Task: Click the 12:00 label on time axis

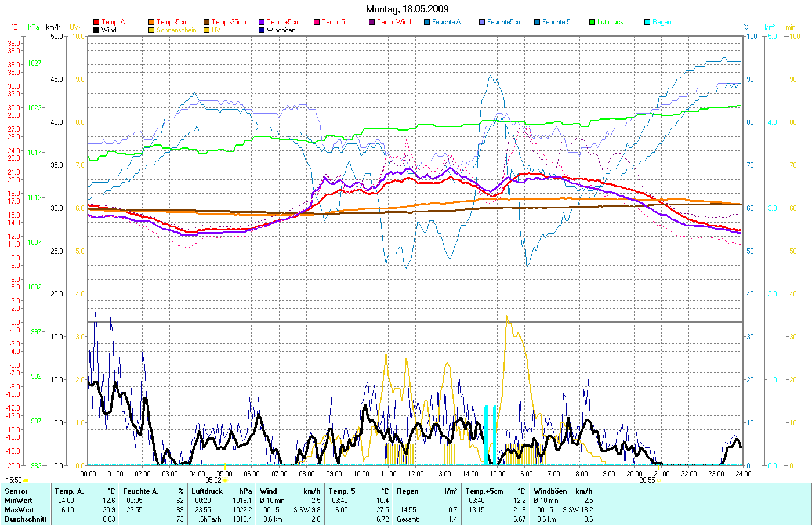Action: point(415,474)
